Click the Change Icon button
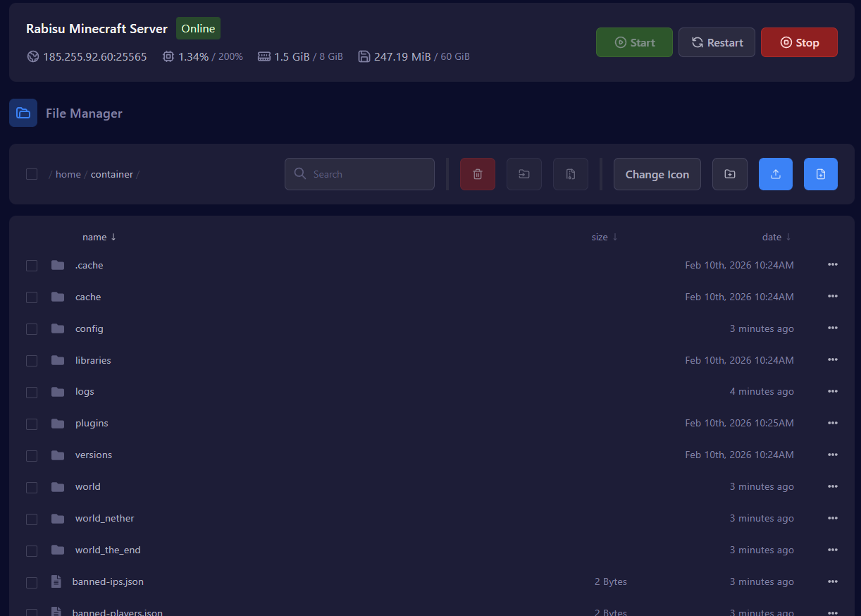 tap(657, 174)
